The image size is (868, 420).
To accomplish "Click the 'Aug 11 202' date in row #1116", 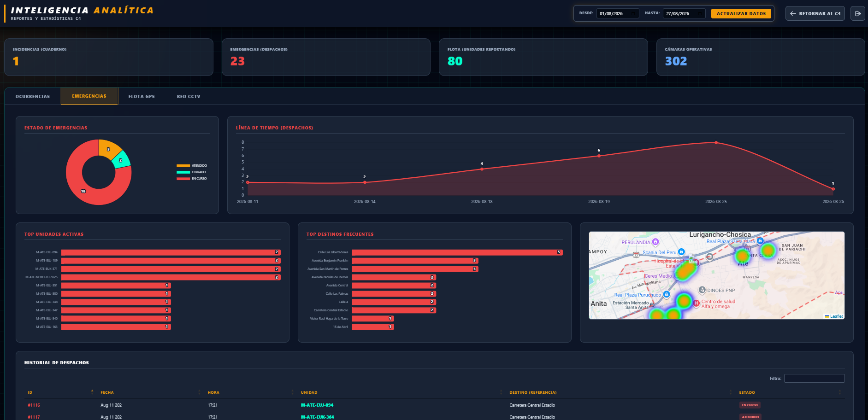I will pos(111,405).
